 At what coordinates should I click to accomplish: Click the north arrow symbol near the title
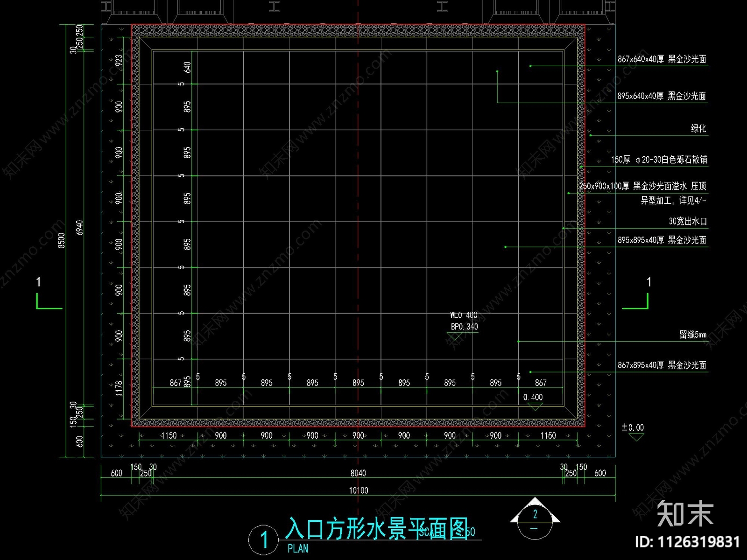tap(535, 519)
